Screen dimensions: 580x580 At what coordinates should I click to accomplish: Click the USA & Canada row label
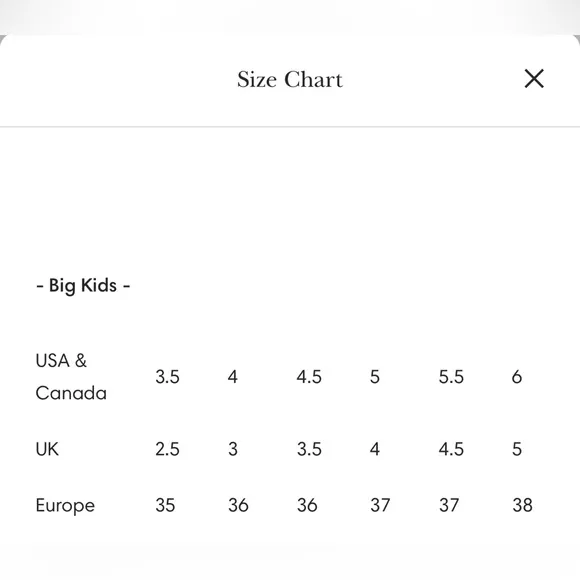(x=71, y=377)
